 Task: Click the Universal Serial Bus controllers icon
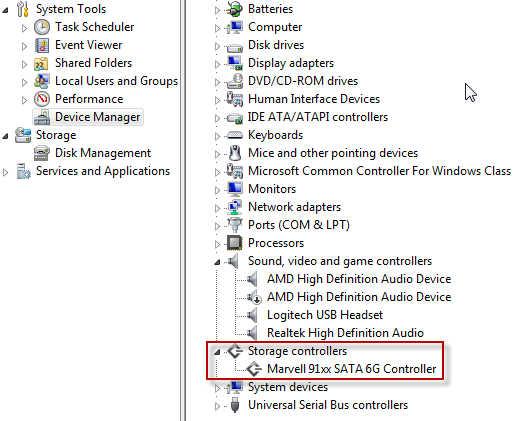tap(235, 405)
